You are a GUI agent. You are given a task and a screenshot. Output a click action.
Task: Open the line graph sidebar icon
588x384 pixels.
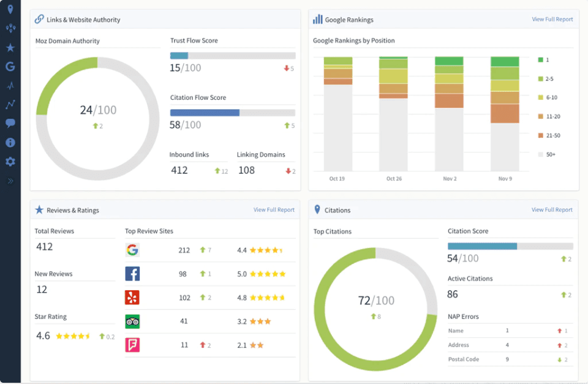click(10, 104)
